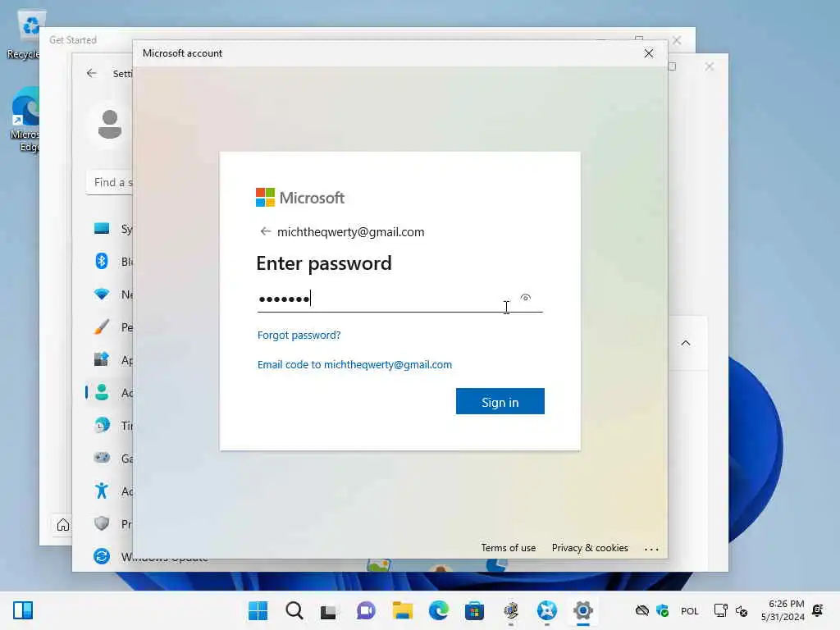The image size is (840, 630).
Task: Open Chat app on taskbar
Action: pos(366,610)
